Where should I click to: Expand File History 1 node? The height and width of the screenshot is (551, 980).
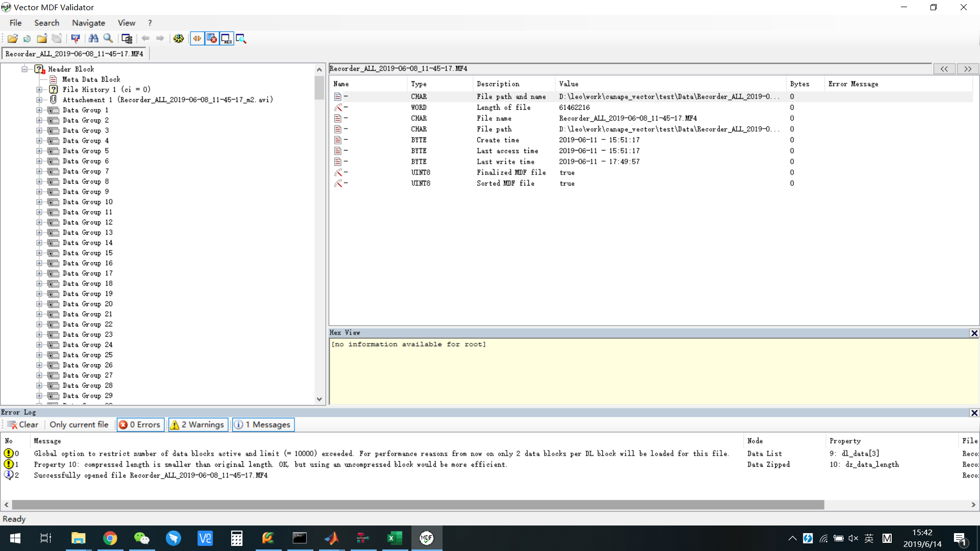point(39,89)
